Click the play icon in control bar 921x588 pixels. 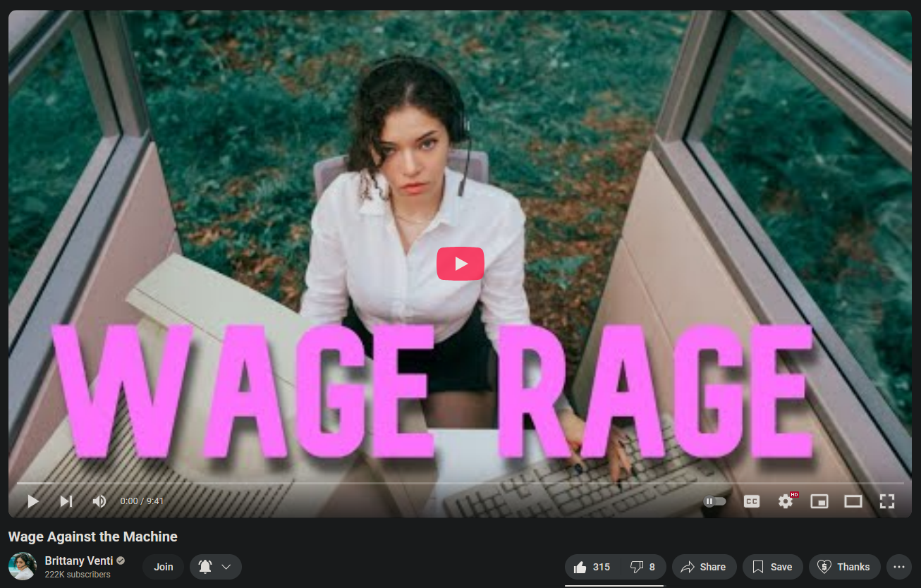(32, 501)
